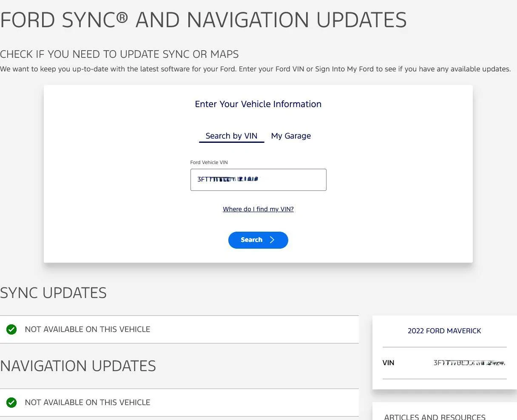
Task: Click the Articles and Resources heading
Action: (435, 417)
